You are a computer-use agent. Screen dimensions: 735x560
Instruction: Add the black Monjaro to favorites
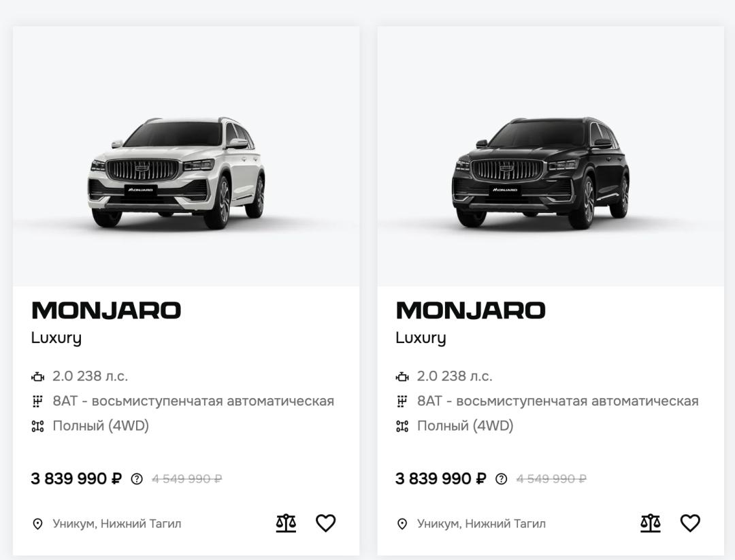(x=690, y=523)
